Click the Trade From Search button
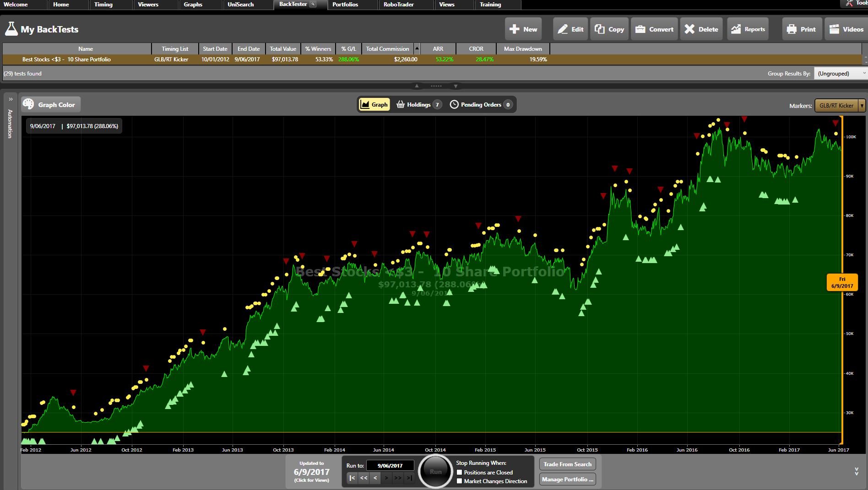The image size is (868, 490). point(567,464)
